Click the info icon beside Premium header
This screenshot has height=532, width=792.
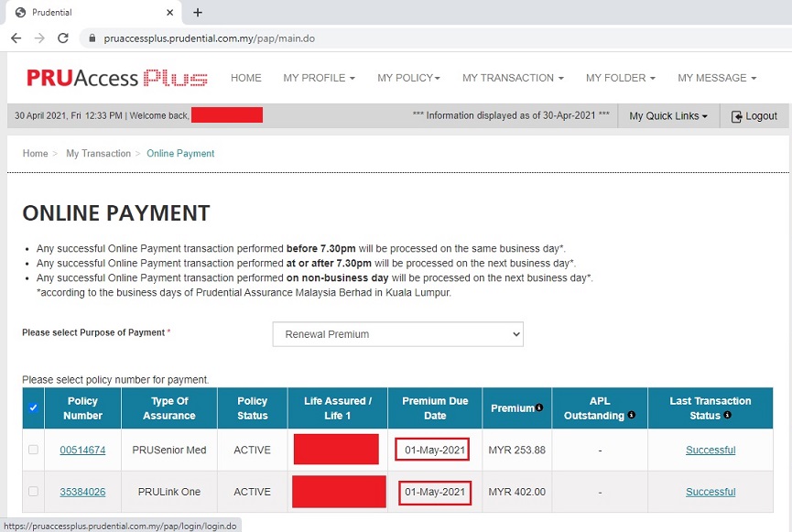tap(540, 407)
